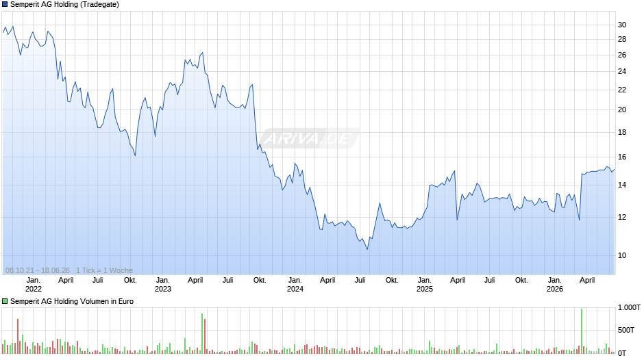Screen dimensions: 644x360
Task: Click the price peak near April 2023
Action: 202,53
